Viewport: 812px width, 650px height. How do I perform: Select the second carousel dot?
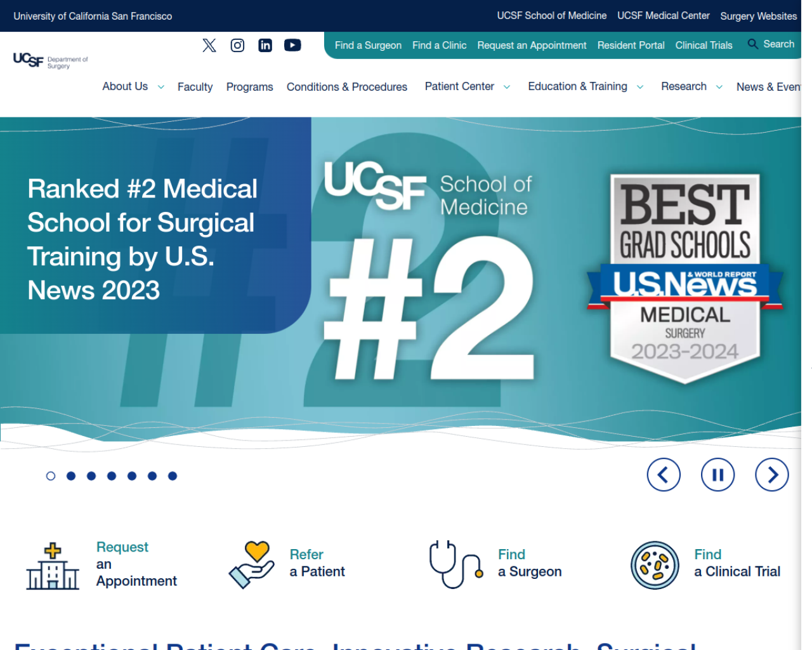point(71,476)
